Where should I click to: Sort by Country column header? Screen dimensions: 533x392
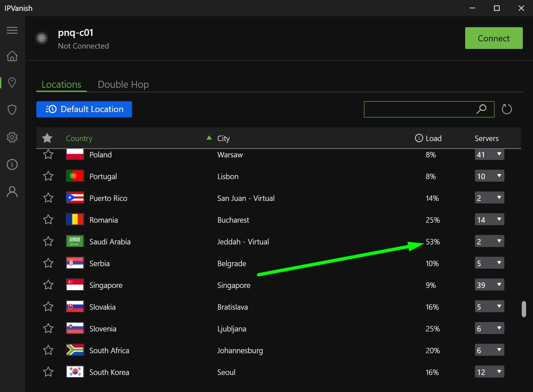click(79, 138)
